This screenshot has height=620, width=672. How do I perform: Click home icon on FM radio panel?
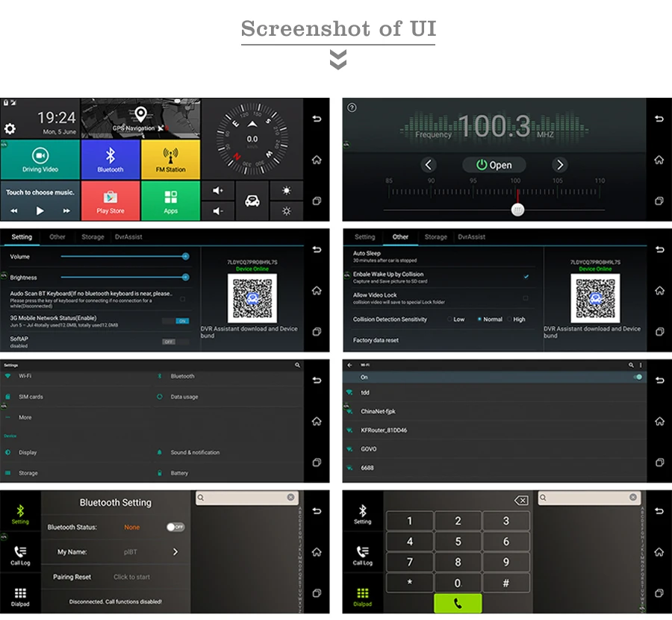click(659, 160)
